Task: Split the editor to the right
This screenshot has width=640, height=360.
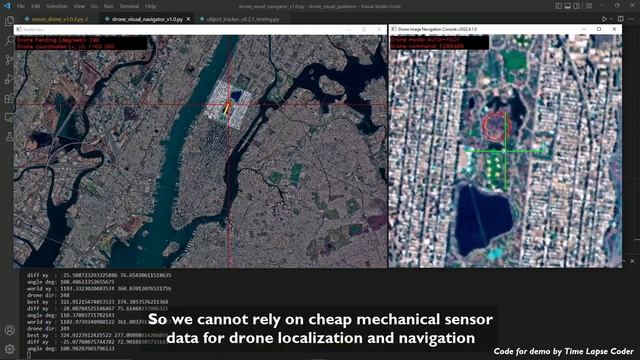Action: pos(620,19)
